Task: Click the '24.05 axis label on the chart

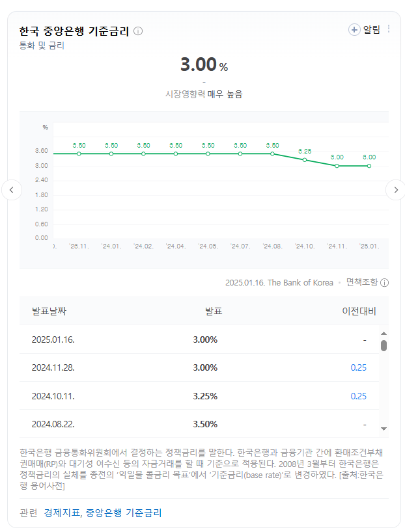Action: pyautogui.click(x=207, y=246)
